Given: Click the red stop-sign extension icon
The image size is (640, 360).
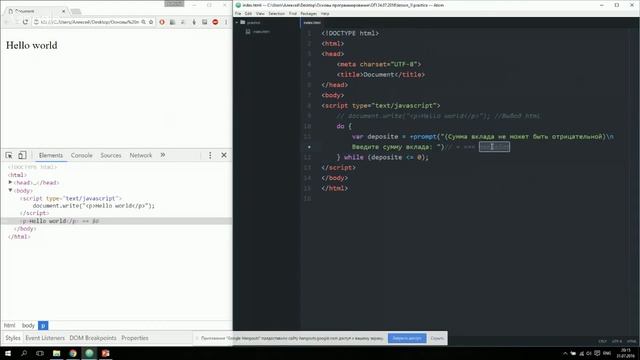Looking at the screenshot, I should point(215,22).
